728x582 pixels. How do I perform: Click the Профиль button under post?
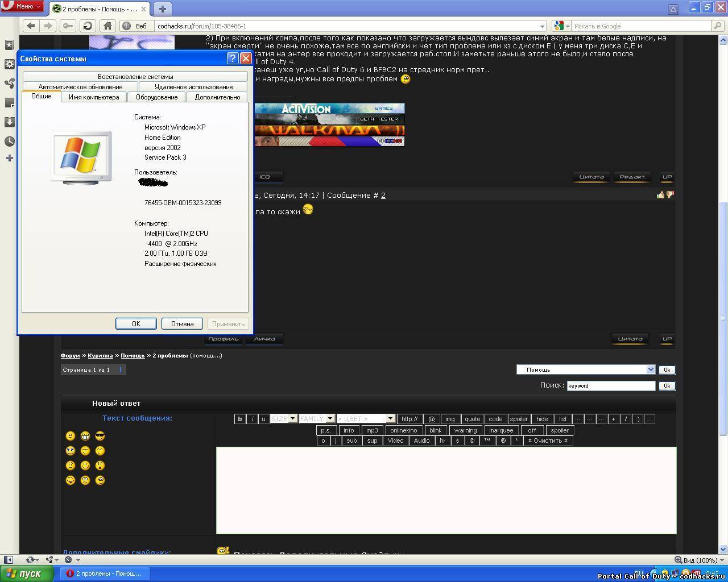(224, 339)
